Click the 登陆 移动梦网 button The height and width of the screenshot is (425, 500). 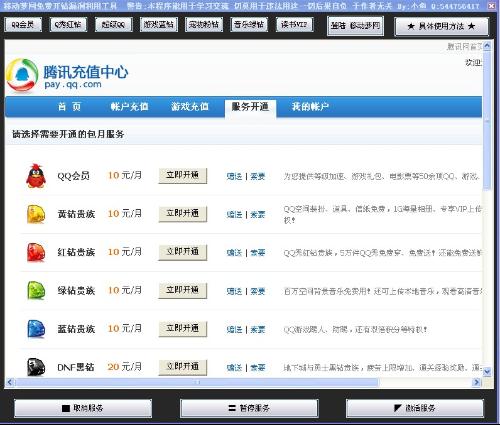pyautogui.click(x=355, y=26)
